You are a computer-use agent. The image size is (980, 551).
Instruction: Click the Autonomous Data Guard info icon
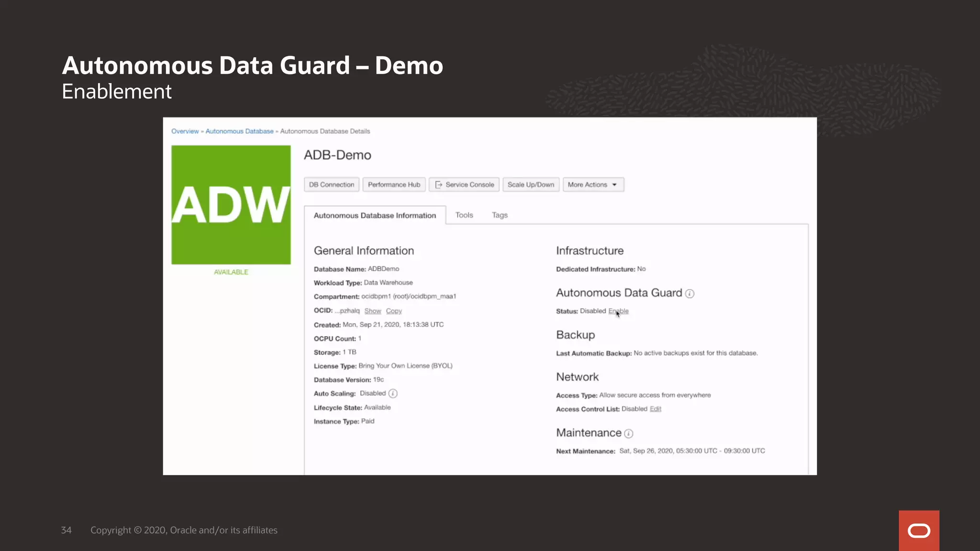[x=690, y=294]
